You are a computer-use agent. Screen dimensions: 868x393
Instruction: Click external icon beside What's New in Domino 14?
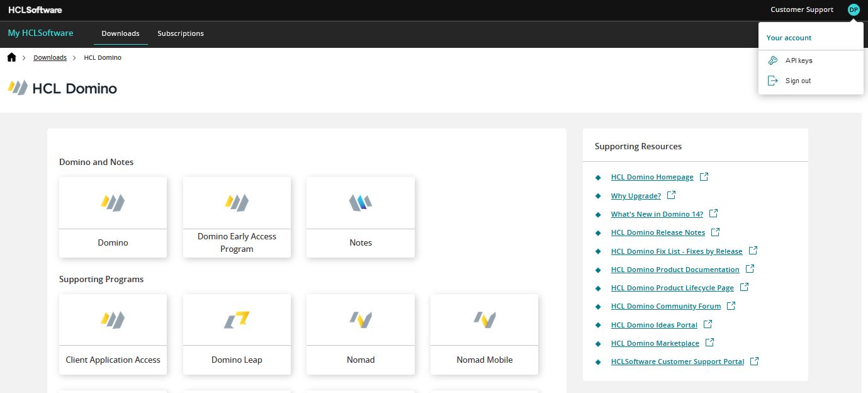click(714, 214)
